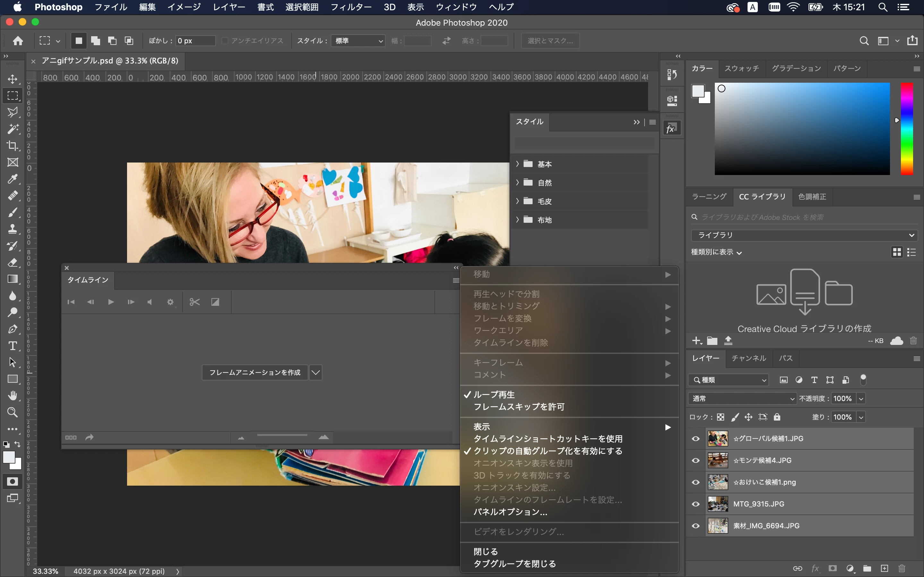Click the new layer icon in the Layers panel
This screenshot has width=924, height=577.
point(885,568)
